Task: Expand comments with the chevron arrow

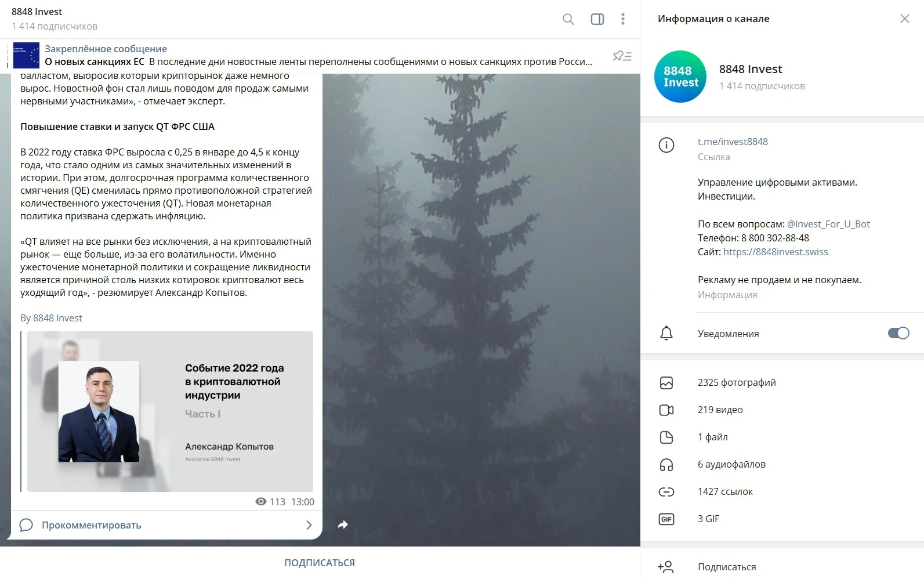Action: pos(309,525)
